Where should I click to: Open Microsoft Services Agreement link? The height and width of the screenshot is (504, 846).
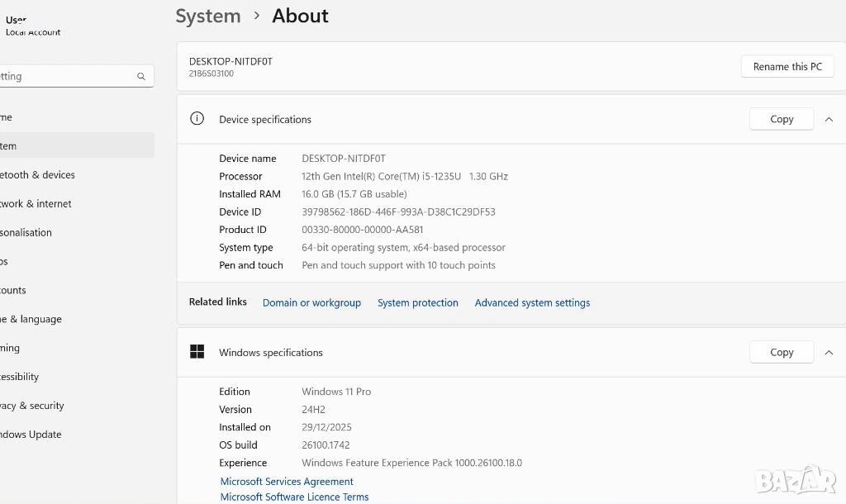[x=287, y=482]
